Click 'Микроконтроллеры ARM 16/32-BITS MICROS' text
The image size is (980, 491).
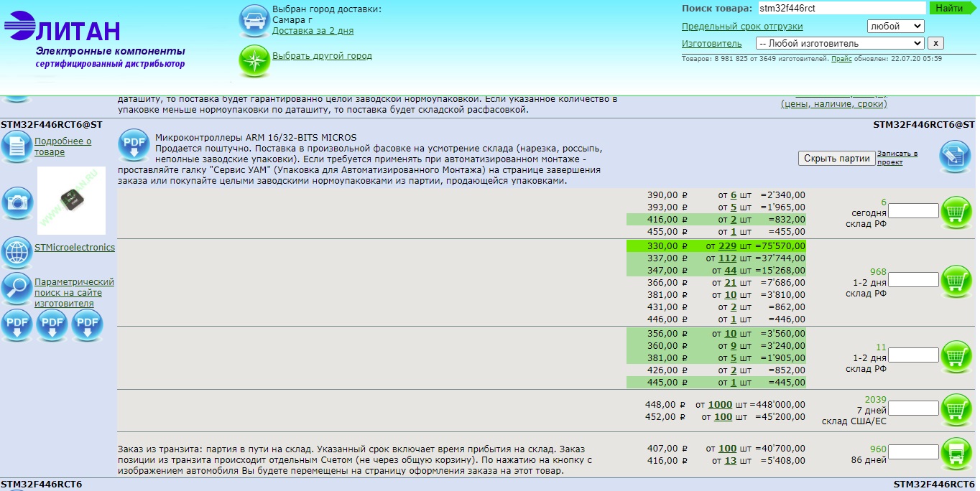(x=256, y=138)
